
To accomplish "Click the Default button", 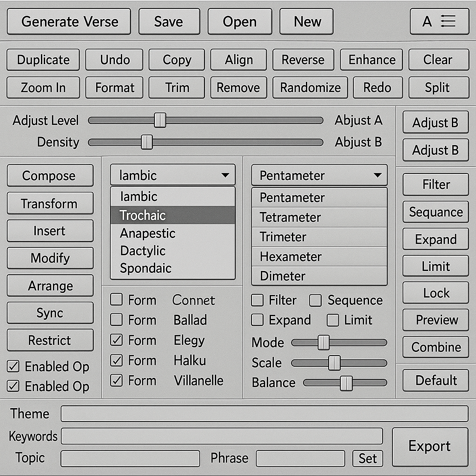I will [436, 381].
